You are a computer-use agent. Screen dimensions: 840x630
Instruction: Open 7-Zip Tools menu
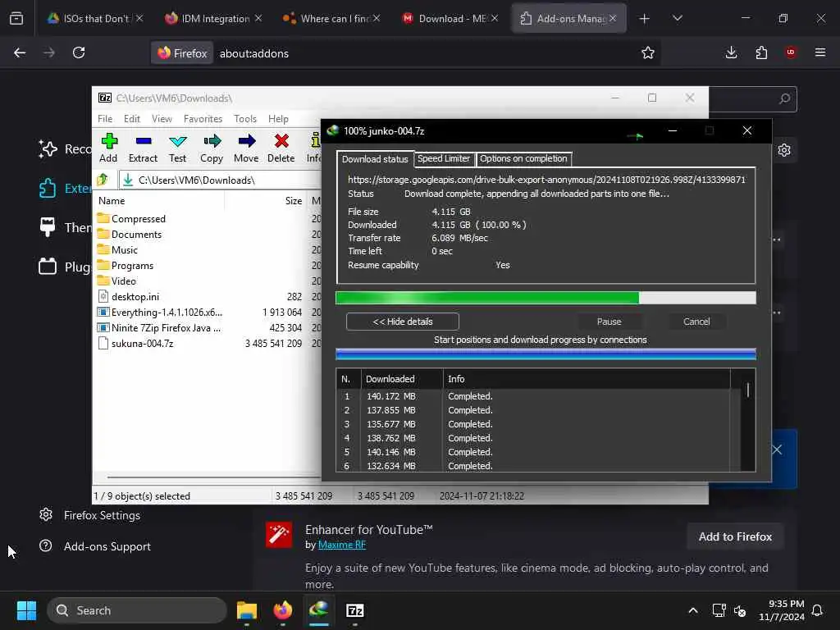pyautogui.click(x=244, y=119)
